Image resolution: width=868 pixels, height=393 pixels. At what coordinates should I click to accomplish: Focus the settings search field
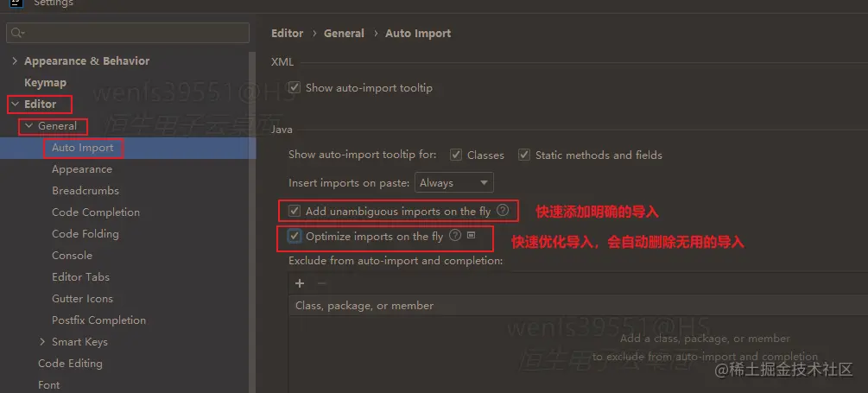128,33
